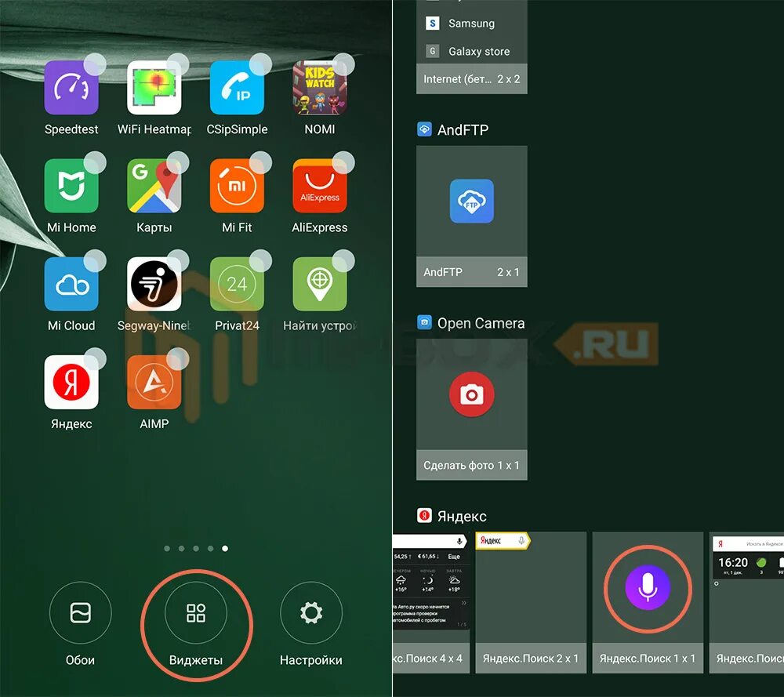
Task: Open the Виджеты widgets menu
Action: [196, 613]
